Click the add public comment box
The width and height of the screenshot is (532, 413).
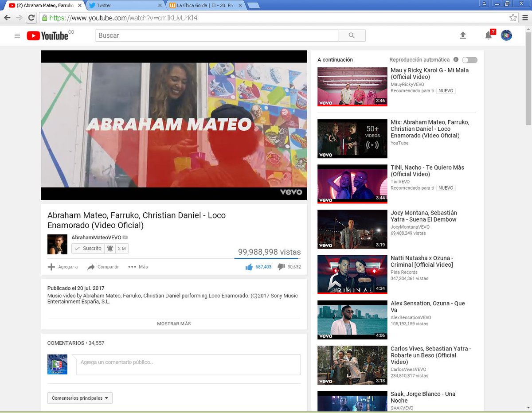[x=188, y=364]
